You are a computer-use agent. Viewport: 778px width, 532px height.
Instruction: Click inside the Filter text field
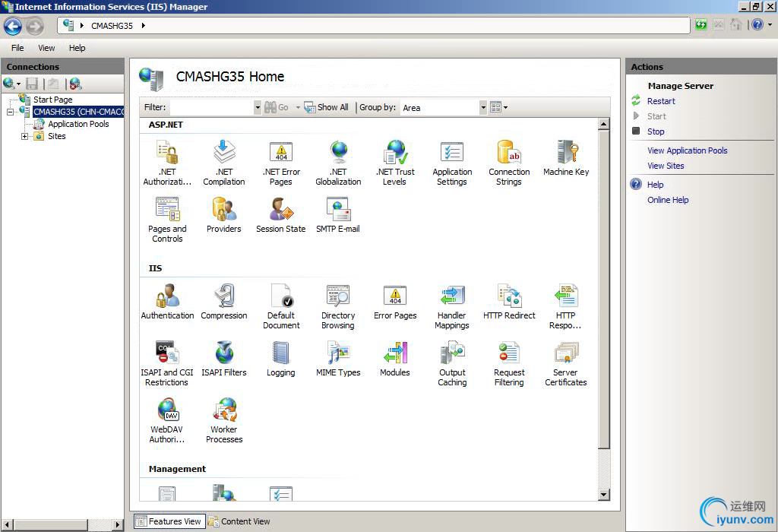tap(212, 107)
